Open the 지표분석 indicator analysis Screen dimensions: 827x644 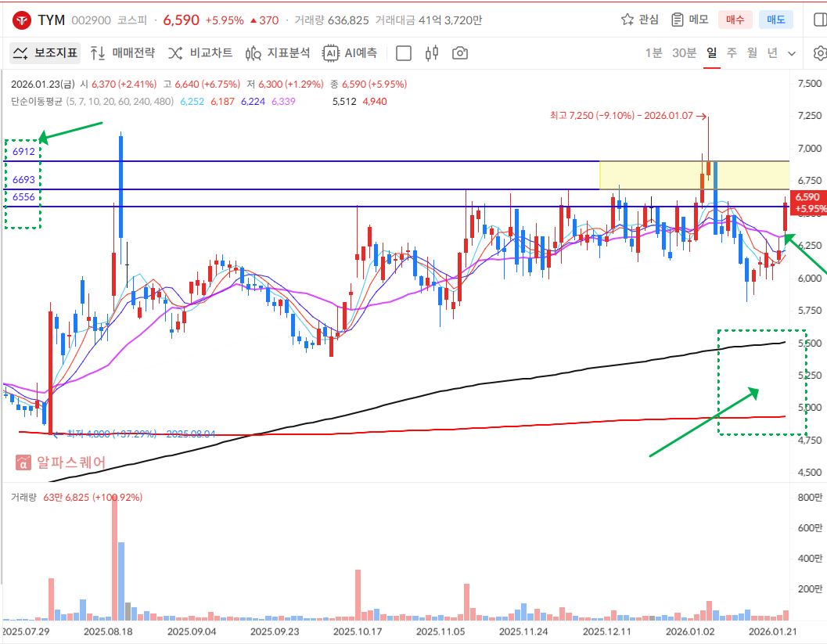(278, 53)
